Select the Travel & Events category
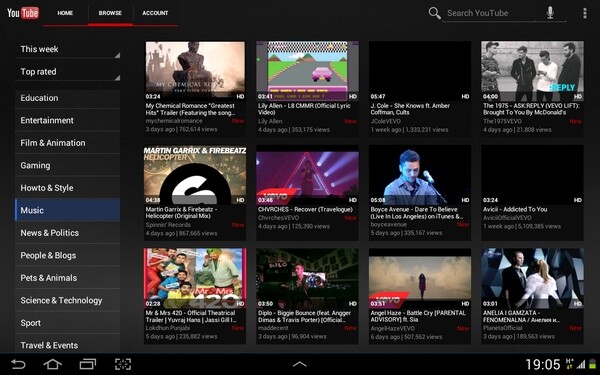Screen dimensions: 600x375 click(x=67, y=345)
